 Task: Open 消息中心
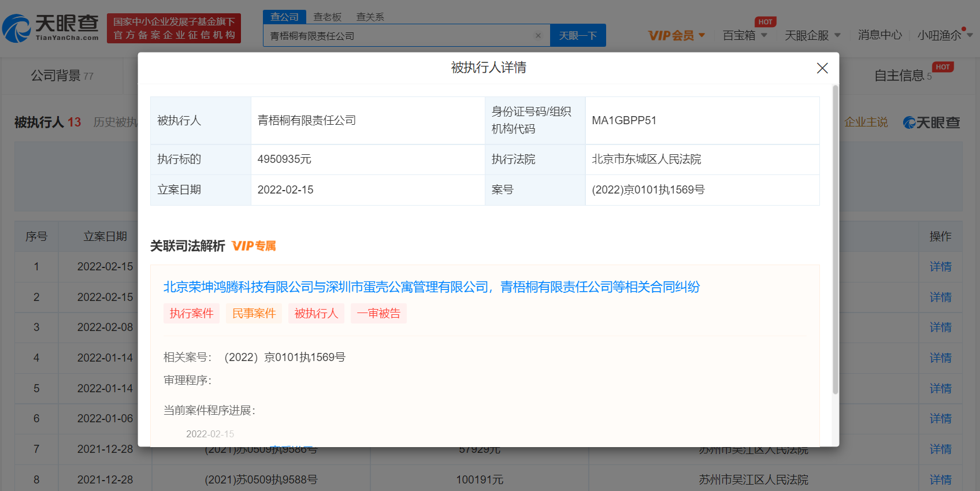tap(879, 35)
